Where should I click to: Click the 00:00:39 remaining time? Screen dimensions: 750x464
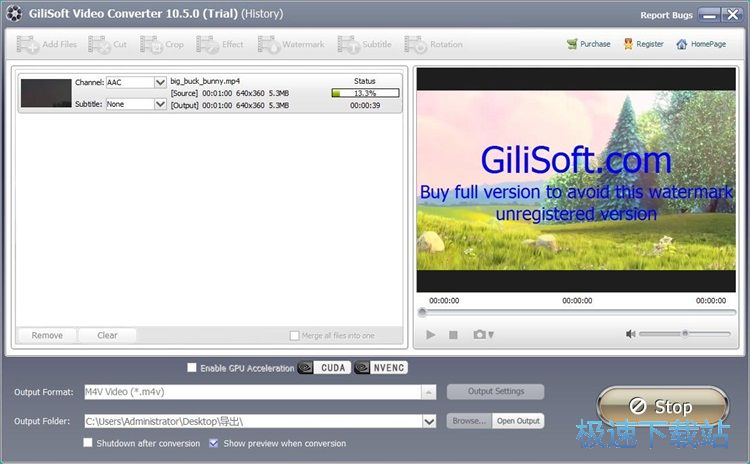coord(365,105)
